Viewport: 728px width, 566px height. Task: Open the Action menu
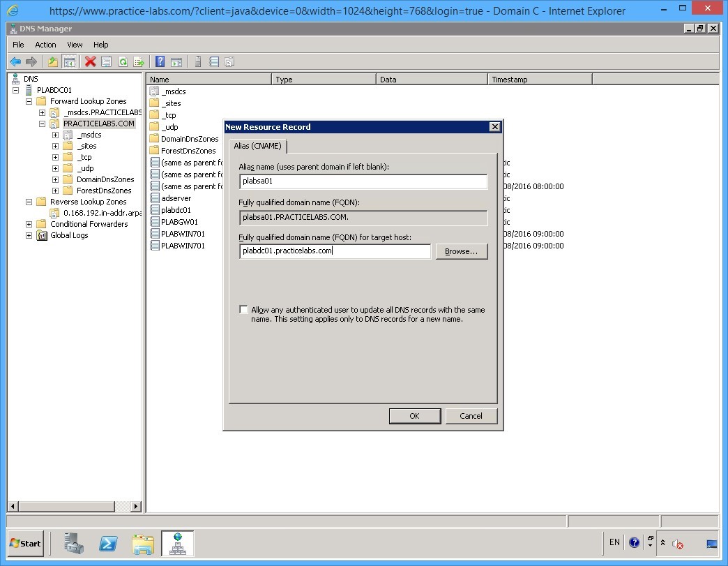[x=45, y=44]
